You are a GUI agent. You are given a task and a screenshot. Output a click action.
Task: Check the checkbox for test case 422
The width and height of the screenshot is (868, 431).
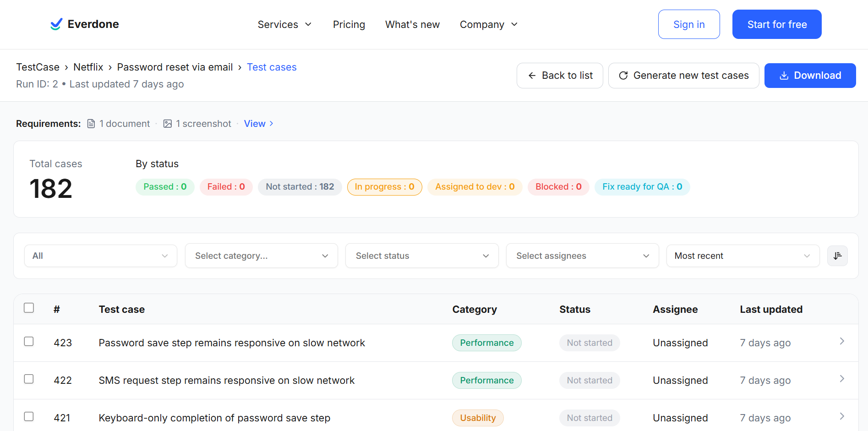click(x=29, y=379)
